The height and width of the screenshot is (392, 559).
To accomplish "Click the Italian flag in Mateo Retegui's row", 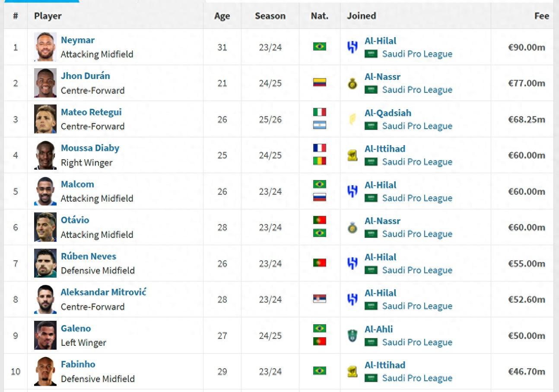I will [319, 112].
